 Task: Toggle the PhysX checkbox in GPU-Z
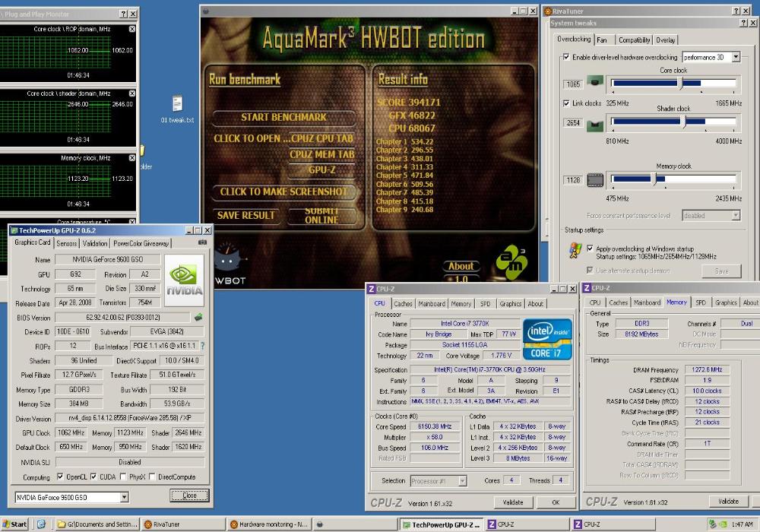[123, 477]
